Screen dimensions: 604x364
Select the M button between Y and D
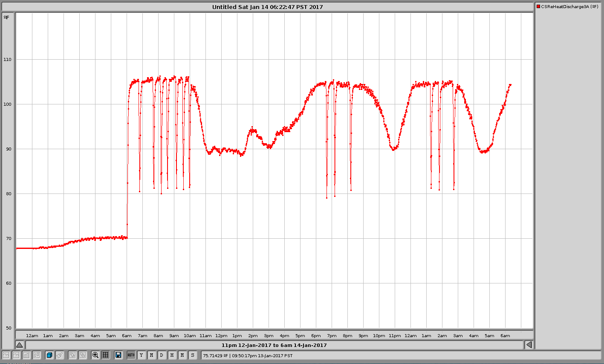[151, 355]
